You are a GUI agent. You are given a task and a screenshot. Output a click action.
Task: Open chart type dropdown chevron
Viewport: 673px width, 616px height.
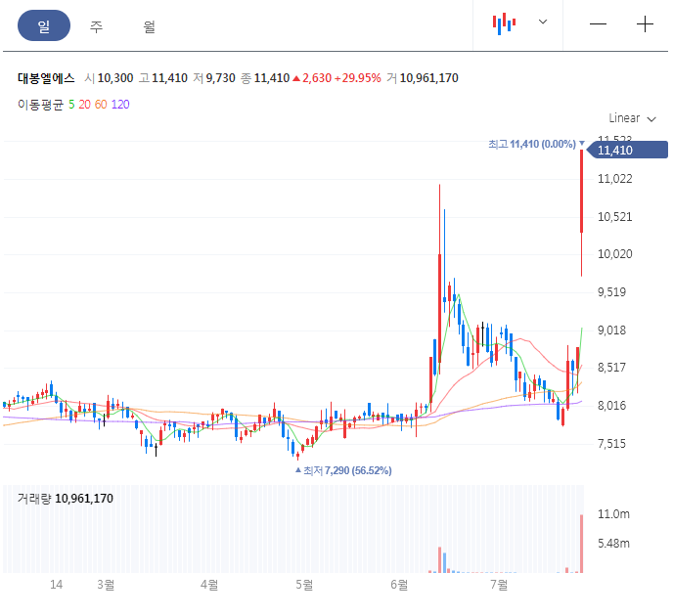coord(543,22)
